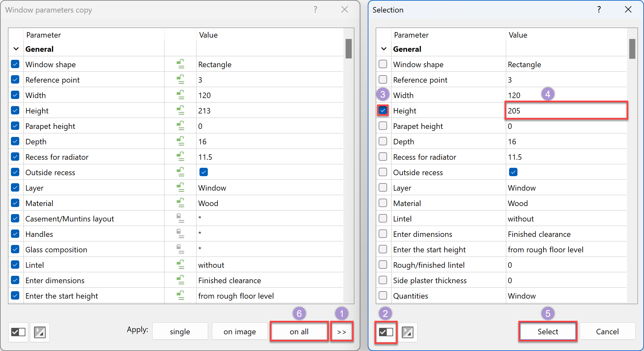The width and height of the screenshot is (644, 351).
Task: Click the padlock icon on the Handles row
Action: 180,233
